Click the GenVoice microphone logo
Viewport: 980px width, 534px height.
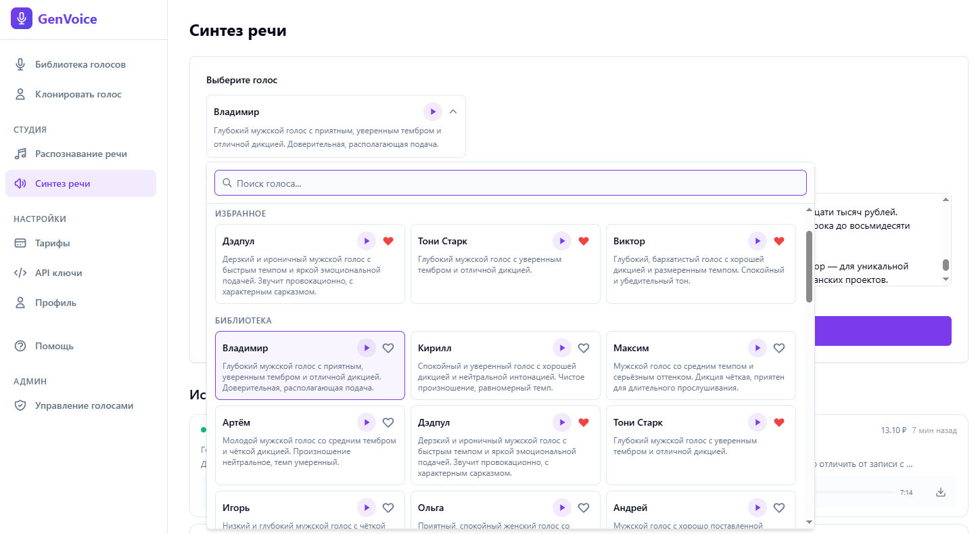(x=22, y=19)
